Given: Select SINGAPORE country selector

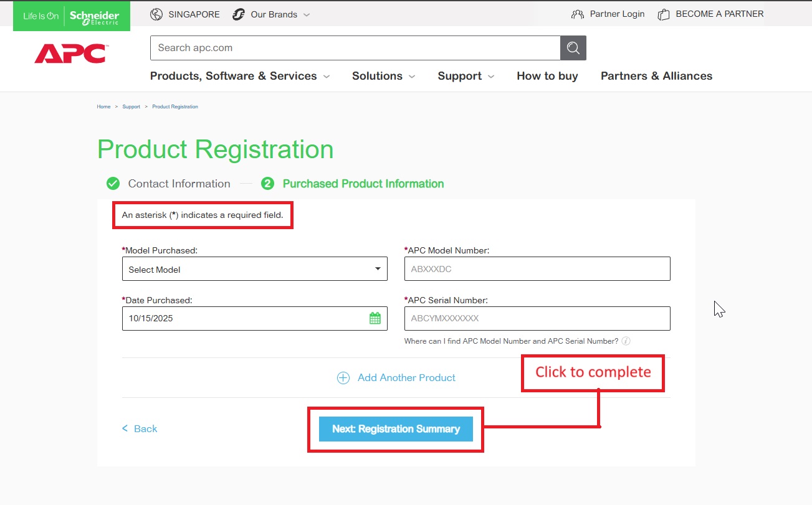Looking at the screenshot, I should 194,14.
